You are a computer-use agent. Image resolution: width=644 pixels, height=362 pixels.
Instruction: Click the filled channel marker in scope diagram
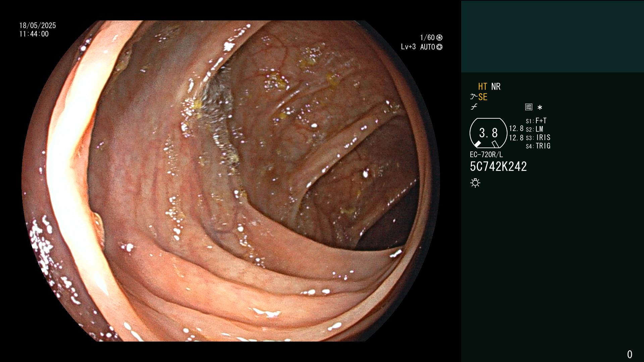(477, 144)
